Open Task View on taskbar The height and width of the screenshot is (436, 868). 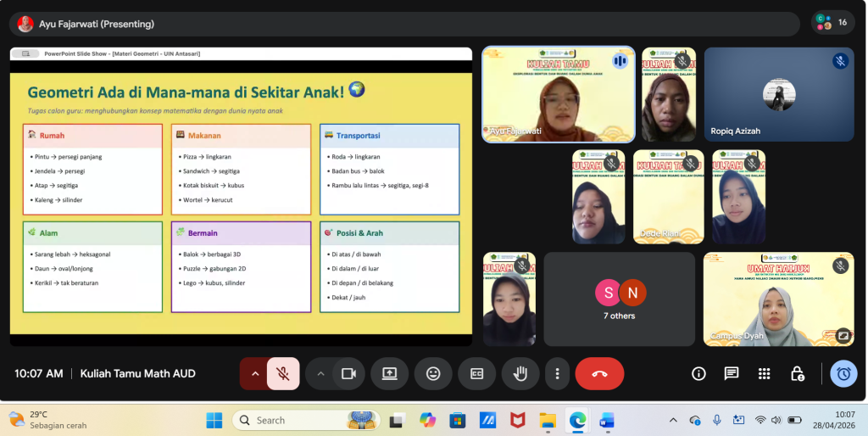point(396,421)
